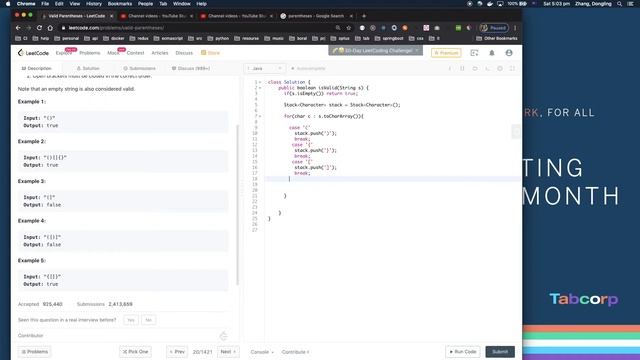Open the springboot bookmarks folder
This screenshot has height=360, width=640.
point(389,38)
